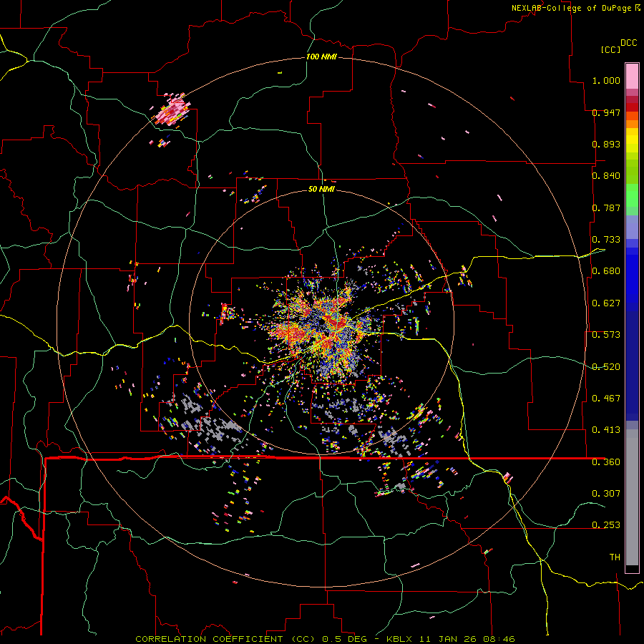Image resolution: width=644 pixels, height=644 pixels.
Task: Select the 0.253 legend value
Action: 606,525
